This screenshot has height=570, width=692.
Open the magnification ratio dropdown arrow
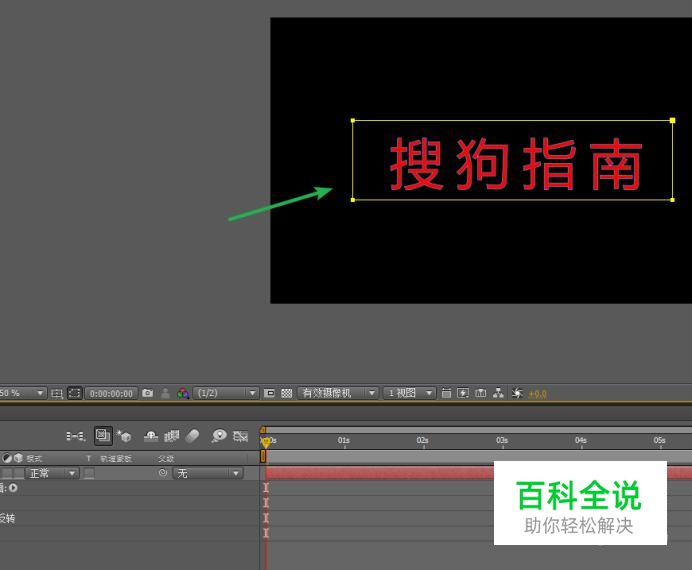point(40,393)
